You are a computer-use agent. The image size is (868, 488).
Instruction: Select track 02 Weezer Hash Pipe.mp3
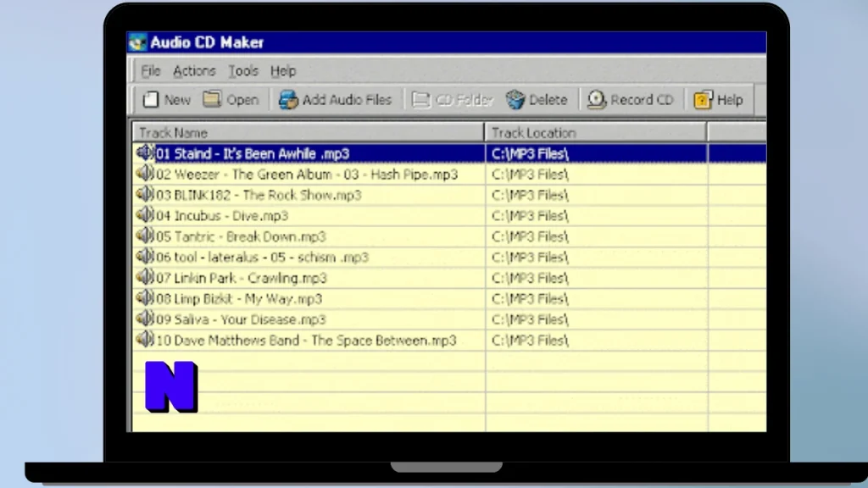[309, 175]
